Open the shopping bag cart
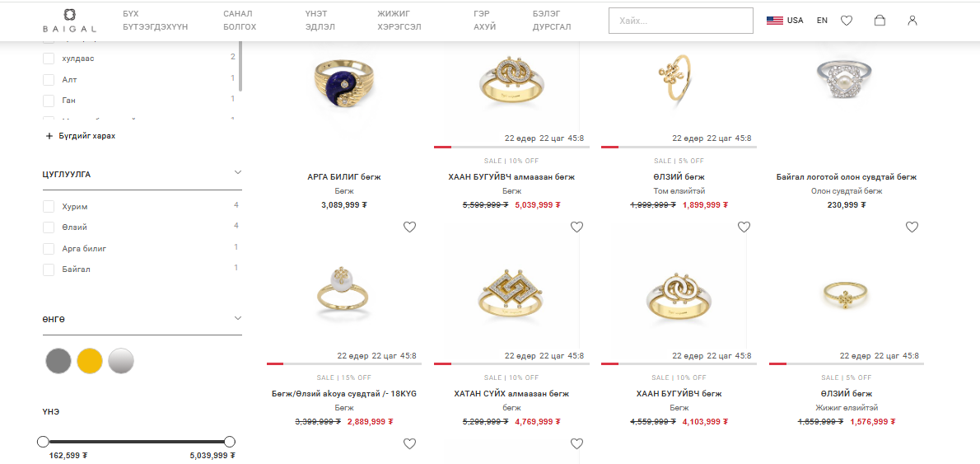The width and height of the screenshot is (980, 464). click(x=880, y=21)
